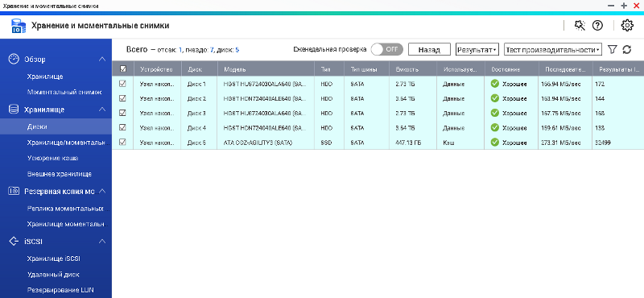Open the magic wand tool icon

click(580, 26)
